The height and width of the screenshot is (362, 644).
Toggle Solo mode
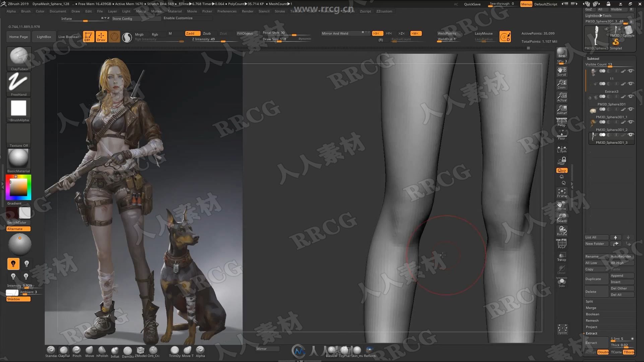(x=562, y=283)
